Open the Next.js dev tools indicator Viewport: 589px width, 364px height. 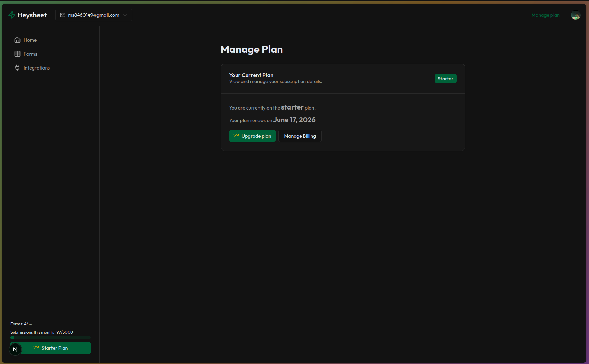[x=15, y=349]
